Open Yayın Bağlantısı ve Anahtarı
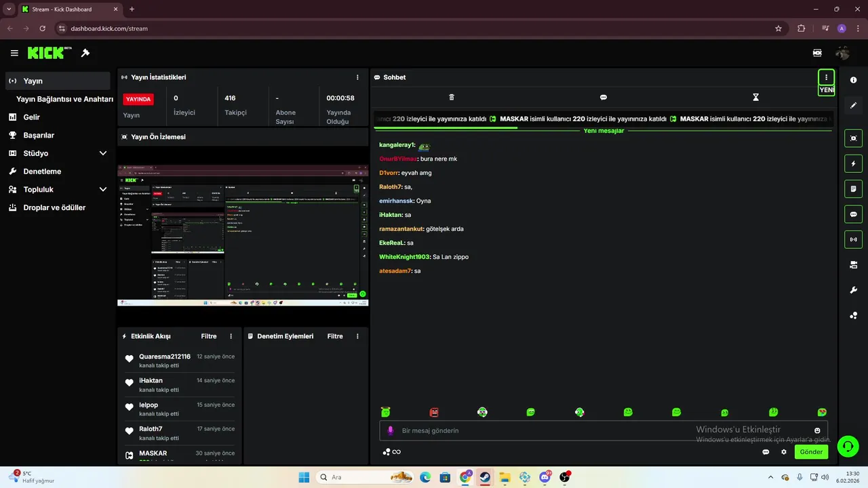This screenshot has width=868, height=488. (x=64, y=99)
